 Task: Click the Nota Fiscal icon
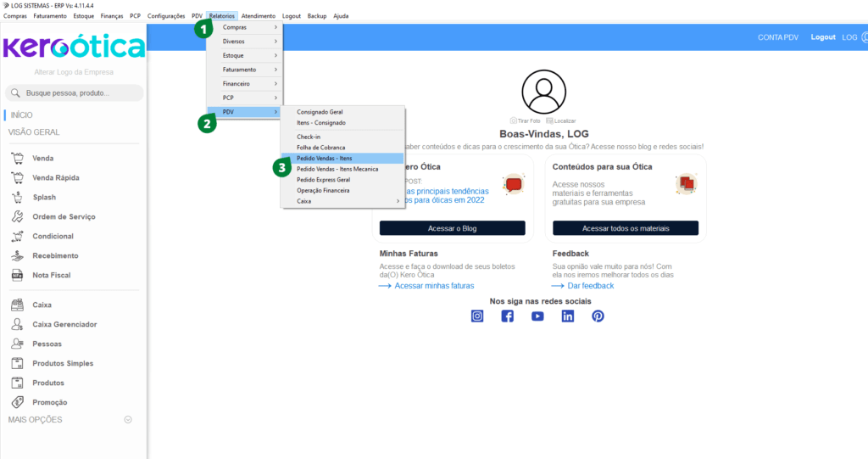18,275
